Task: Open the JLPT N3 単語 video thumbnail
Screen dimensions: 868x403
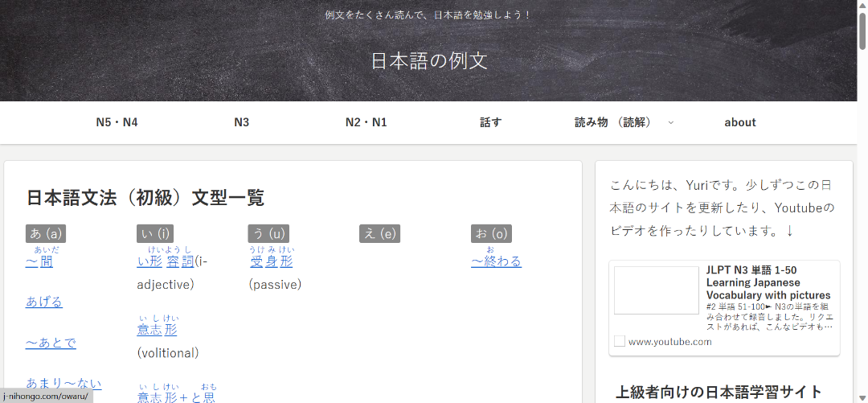Action: click(x=657, y=290)
